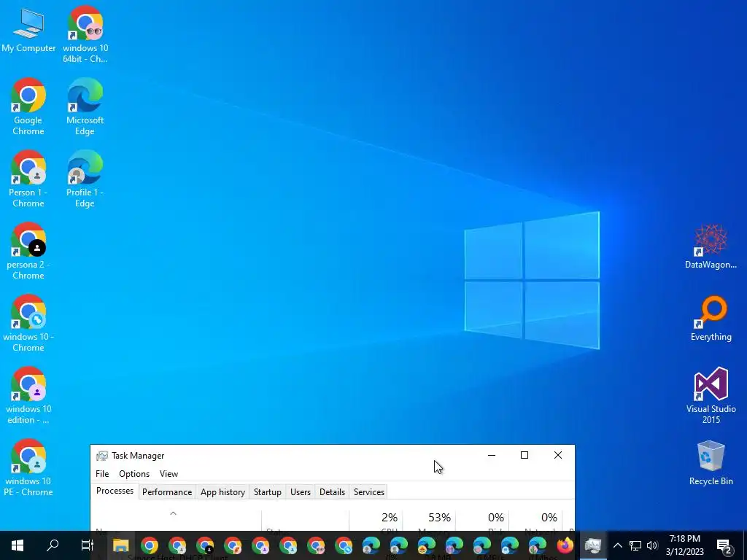Switch to the Performance tab
The height and width of the screenshot is (560, 747).
click(x=167, y=492)
